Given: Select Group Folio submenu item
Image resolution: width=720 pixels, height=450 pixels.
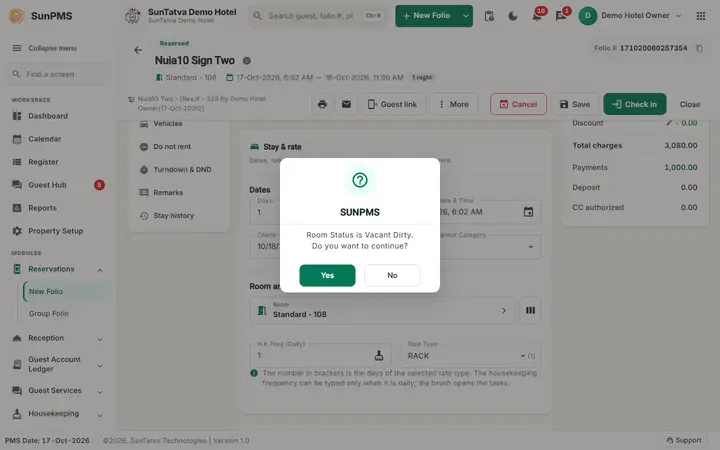Looking at the screenshot, I should pos(49,313).
